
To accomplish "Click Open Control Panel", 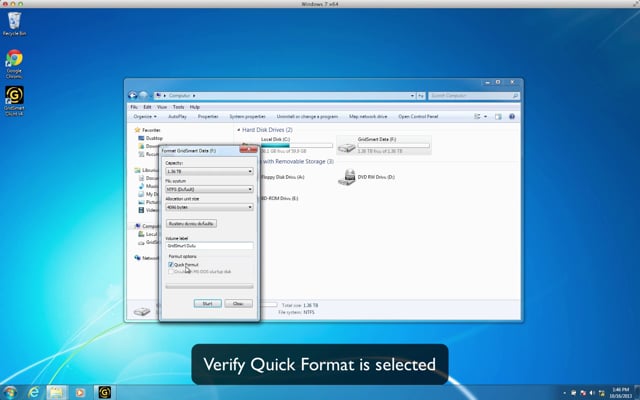I will [x=418, y=116].
